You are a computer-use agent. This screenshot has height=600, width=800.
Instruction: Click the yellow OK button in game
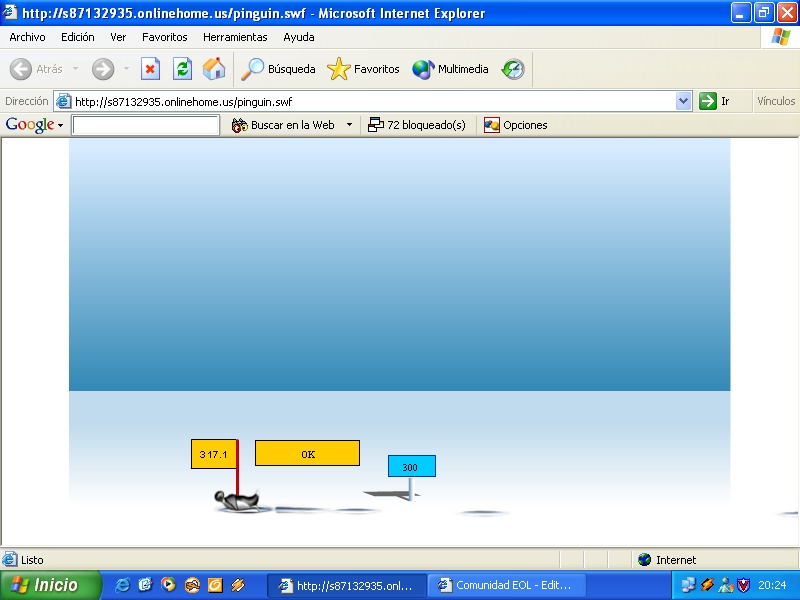pos(307,453)
